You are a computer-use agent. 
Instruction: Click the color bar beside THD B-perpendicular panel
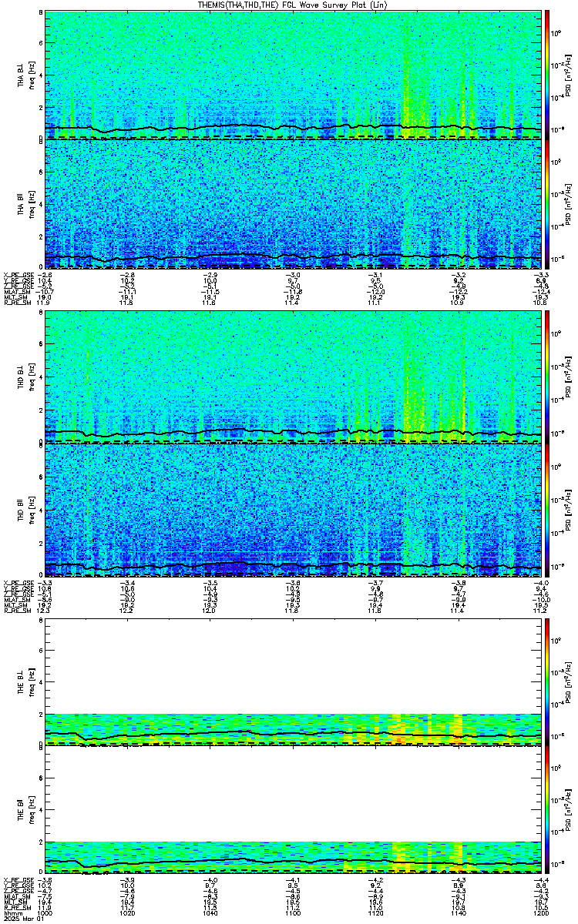[x=548, y=377]
